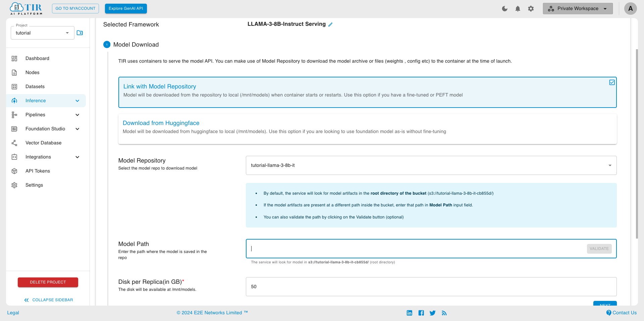This screenshot has height=321, width=644.
Task: Click Private Workspace team icon
Action: (x=551, y=9)
